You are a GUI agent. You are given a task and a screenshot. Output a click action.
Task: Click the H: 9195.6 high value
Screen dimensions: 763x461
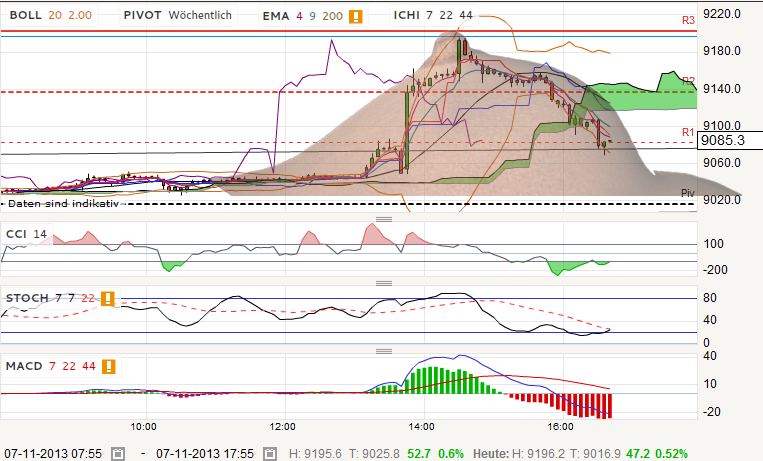tap(315, 454)
